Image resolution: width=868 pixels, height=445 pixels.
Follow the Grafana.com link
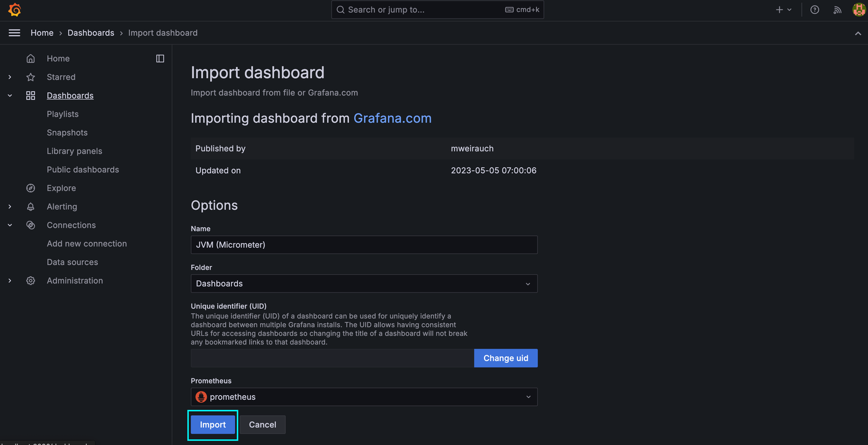[x=393, y=118]
